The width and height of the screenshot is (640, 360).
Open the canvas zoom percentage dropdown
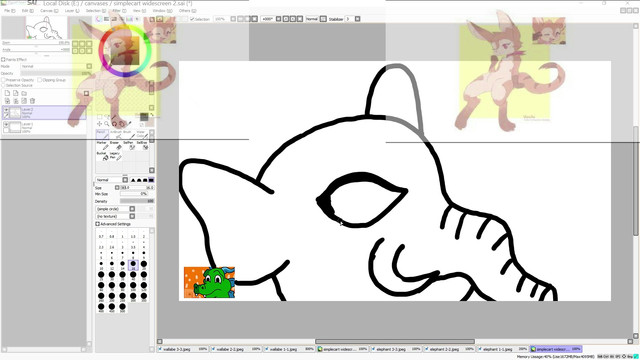(x=233, y=19)
